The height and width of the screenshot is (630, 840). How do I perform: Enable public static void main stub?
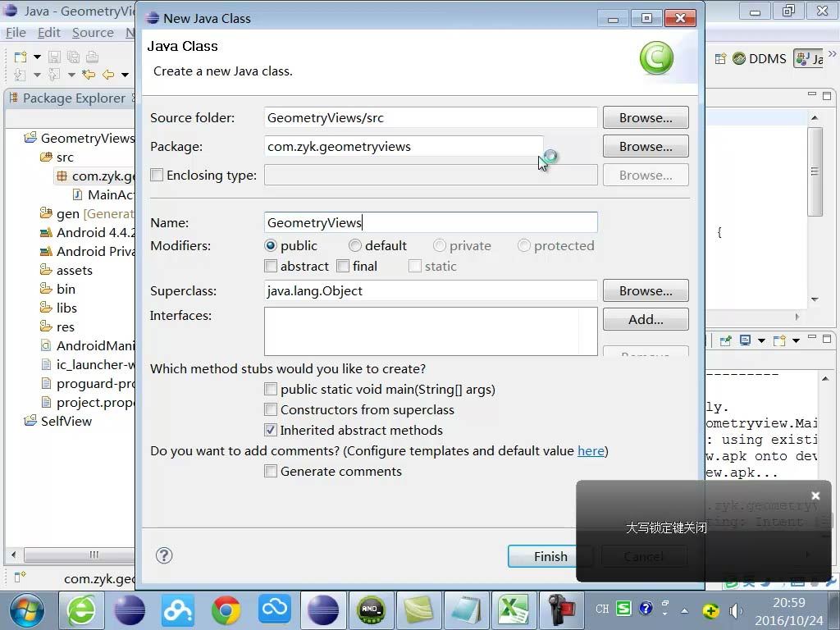coord(271,389)
